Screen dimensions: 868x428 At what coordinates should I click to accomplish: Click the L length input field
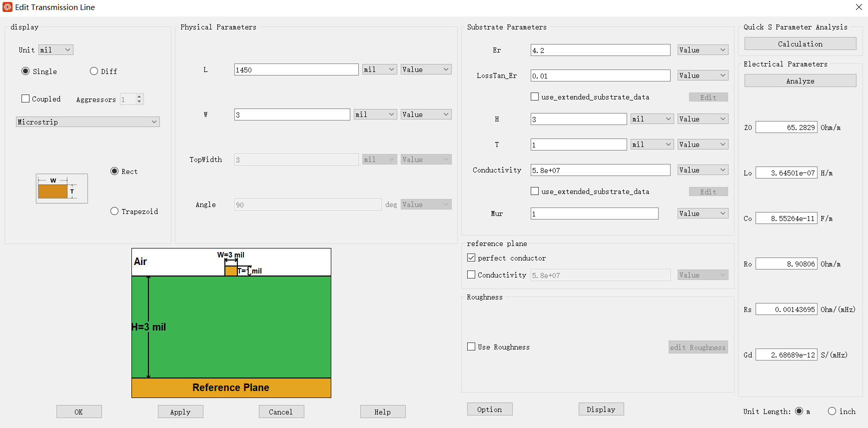pyautogui.click(x=296, y=69)
